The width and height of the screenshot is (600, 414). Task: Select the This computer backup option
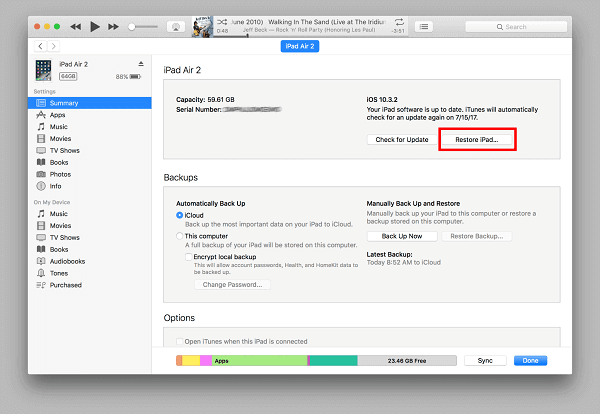[x=180, y=235]
